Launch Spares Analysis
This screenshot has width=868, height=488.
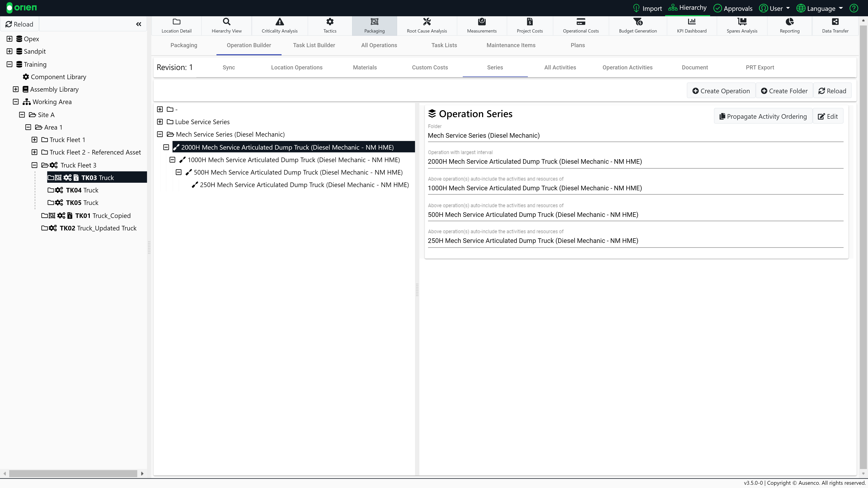[x=742, y=25]
